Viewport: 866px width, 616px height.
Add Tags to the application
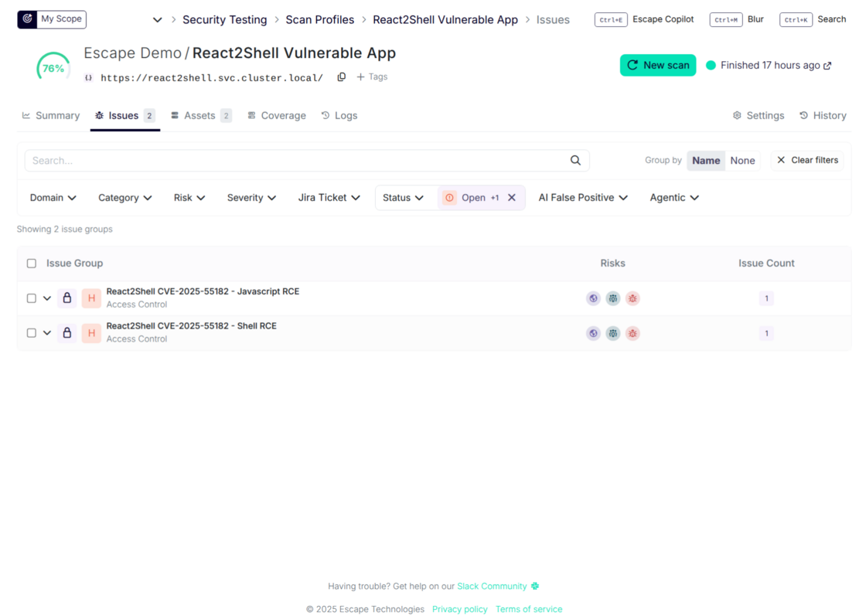click(372, 77)
